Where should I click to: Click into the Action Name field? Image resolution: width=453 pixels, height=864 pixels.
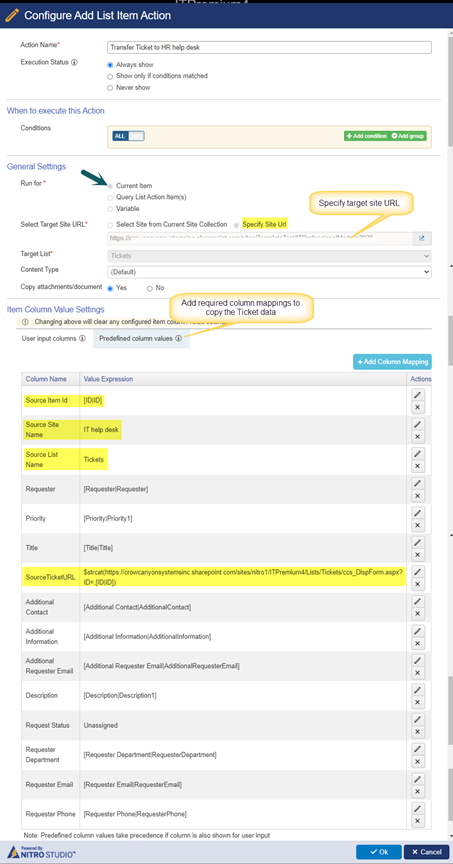click(269, 47)
